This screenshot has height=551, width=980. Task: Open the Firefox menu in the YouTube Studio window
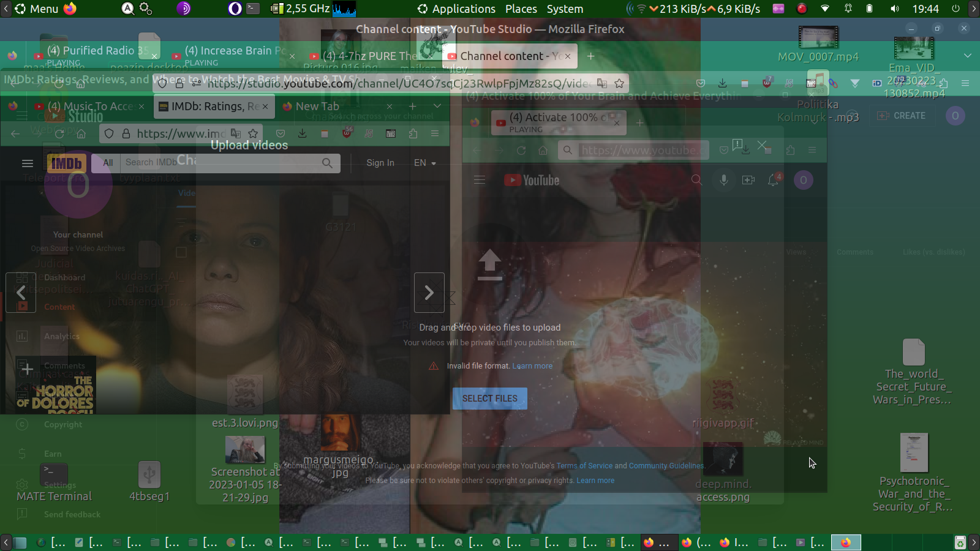click(965, 83)
